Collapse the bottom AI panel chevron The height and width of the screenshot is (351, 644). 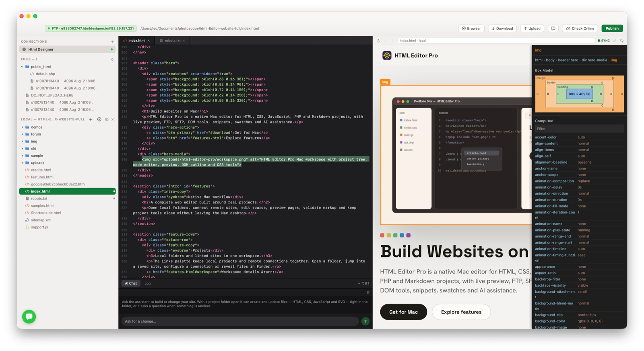(359, 283)
